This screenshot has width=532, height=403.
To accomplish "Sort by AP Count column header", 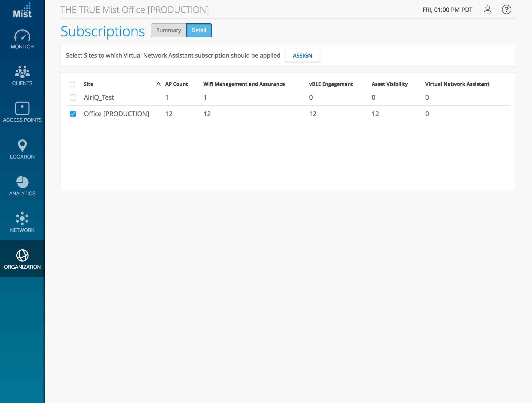I will click(x=176, y=84).
